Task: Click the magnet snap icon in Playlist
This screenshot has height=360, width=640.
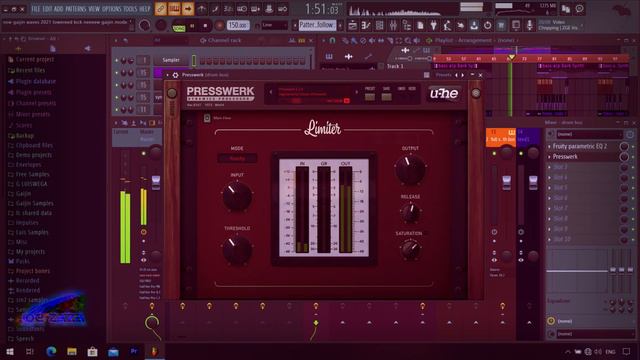Action: click(x=333, y=40)
